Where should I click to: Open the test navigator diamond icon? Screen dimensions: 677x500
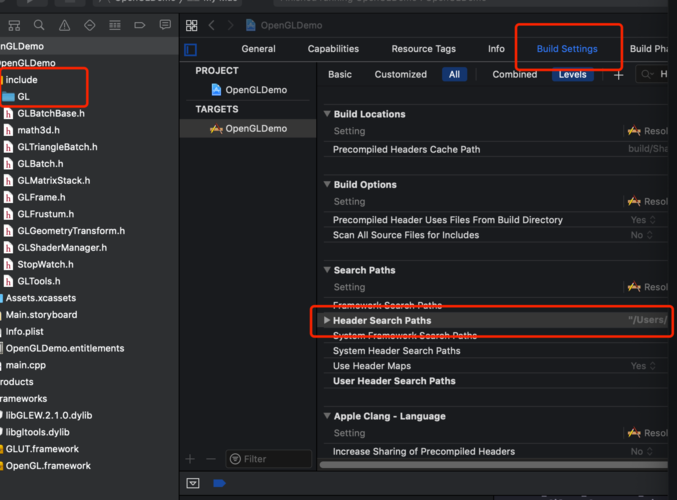[89, 25]
